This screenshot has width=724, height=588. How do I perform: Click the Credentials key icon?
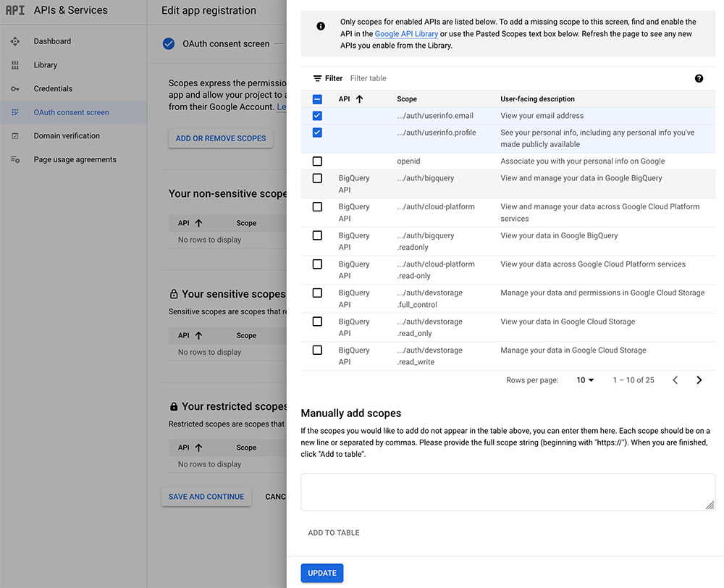point(15,89)
